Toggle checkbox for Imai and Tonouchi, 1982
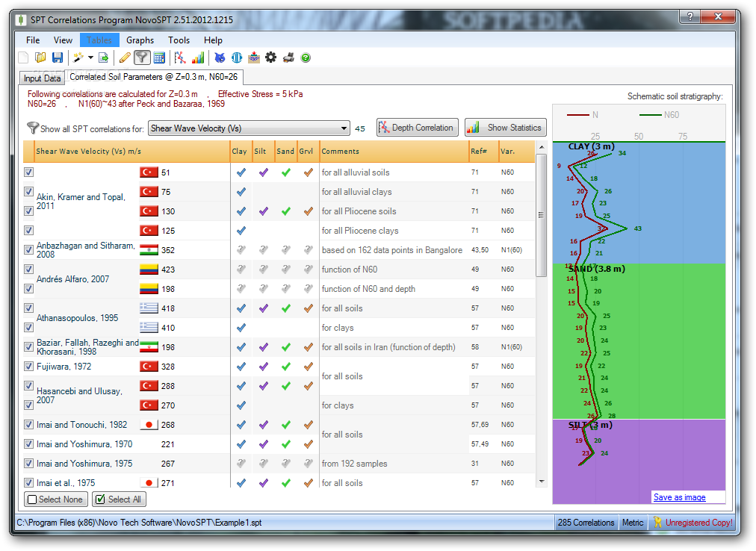The image size is (756, 551). [x=28, y=425]
